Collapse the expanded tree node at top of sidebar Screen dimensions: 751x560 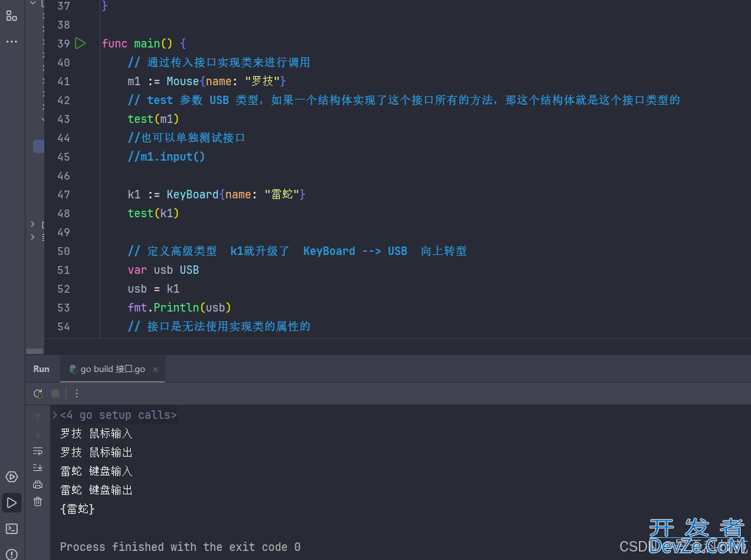point(33,3)
